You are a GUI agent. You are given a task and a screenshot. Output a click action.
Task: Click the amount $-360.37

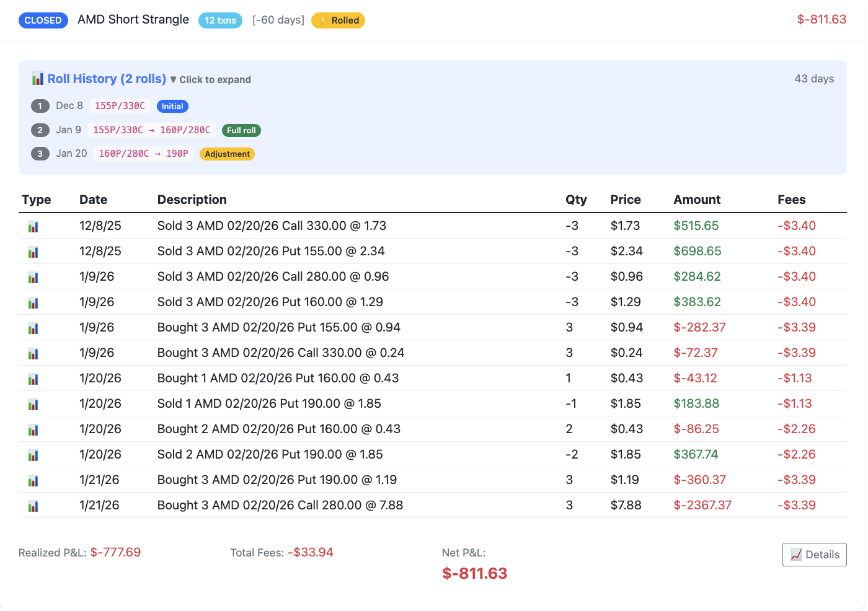click(699, 480)
